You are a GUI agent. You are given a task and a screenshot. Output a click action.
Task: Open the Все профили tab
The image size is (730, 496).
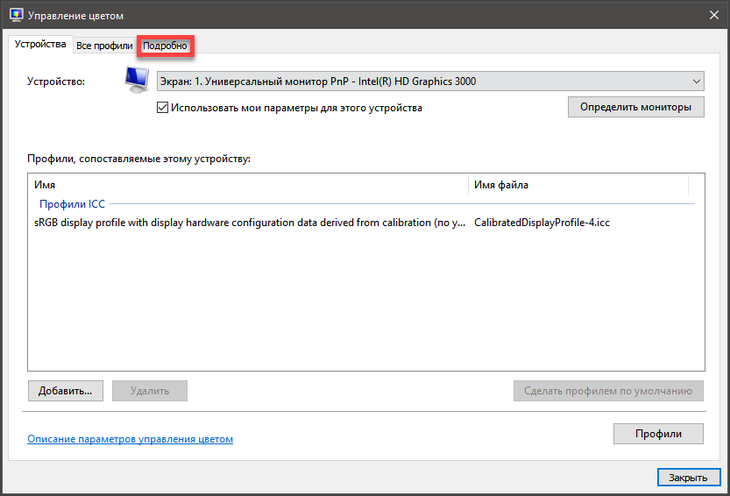coord(104,46)
